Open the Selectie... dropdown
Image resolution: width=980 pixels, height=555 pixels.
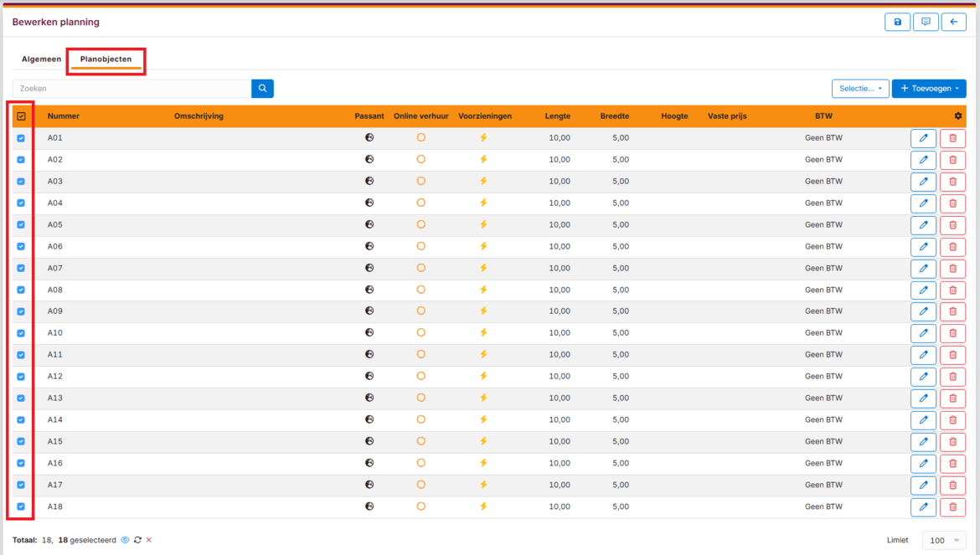pyautogui.click(x=859, y=89)
